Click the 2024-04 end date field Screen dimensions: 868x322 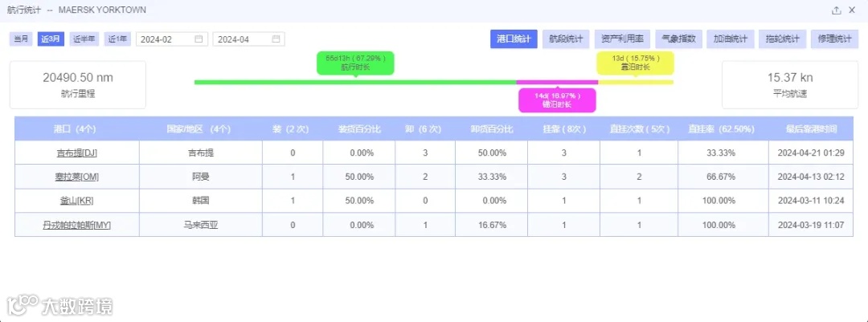pyautogui.click(x=249, y=39)
